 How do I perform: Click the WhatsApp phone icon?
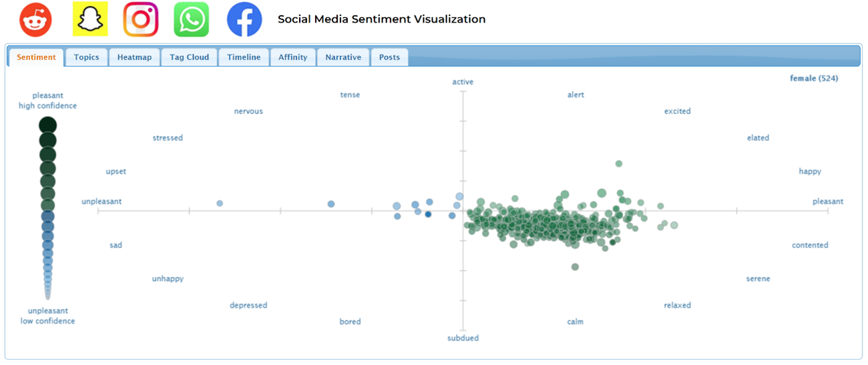point(192,19)
